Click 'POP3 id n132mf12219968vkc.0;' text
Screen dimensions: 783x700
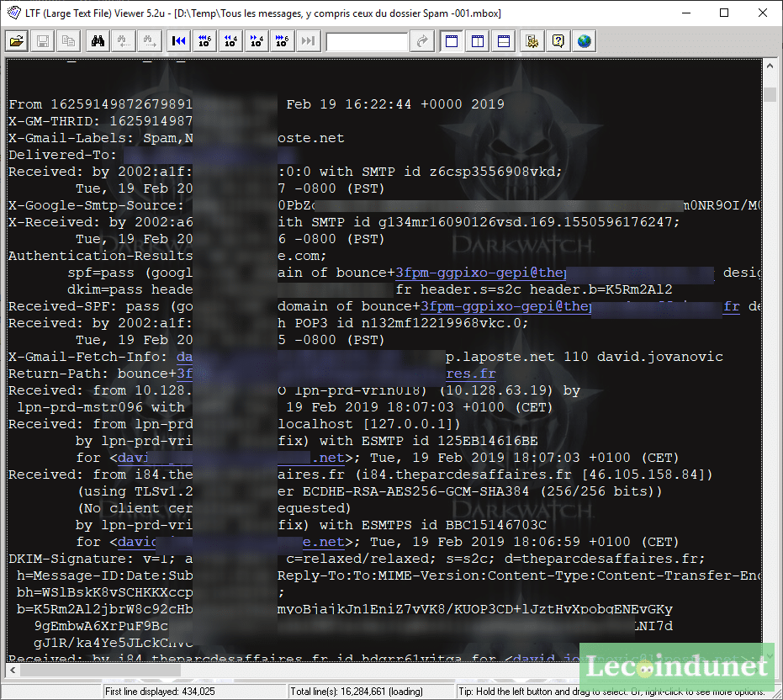[x=411, y=323]
